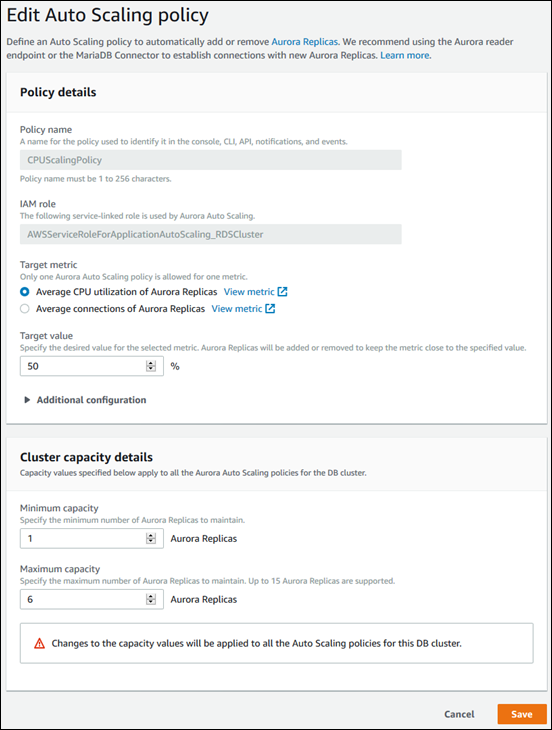Open View metric for CPU utilization
Screen dimensions: 552x730
[x=249, y=292]
